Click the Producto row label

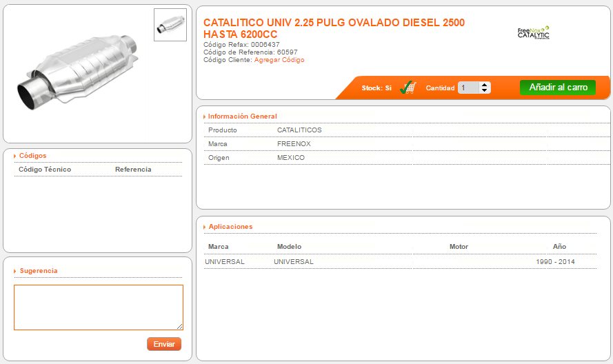tap(223, 130)
